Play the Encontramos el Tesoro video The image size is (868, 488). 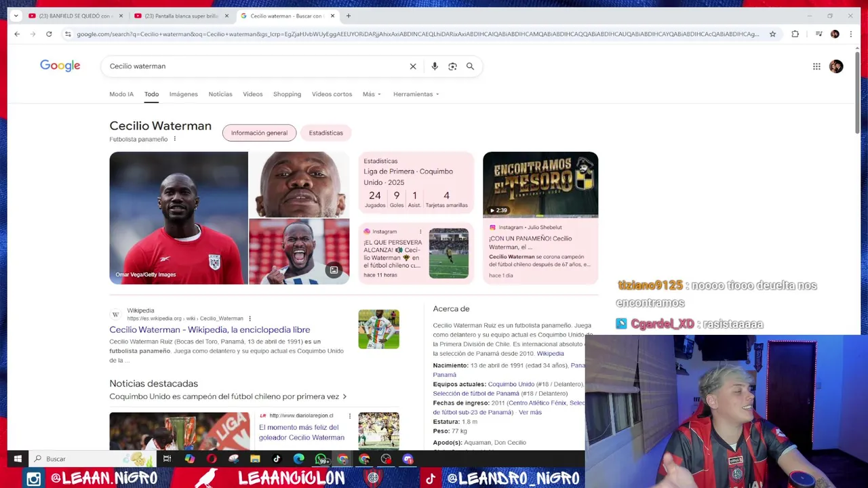540,184
